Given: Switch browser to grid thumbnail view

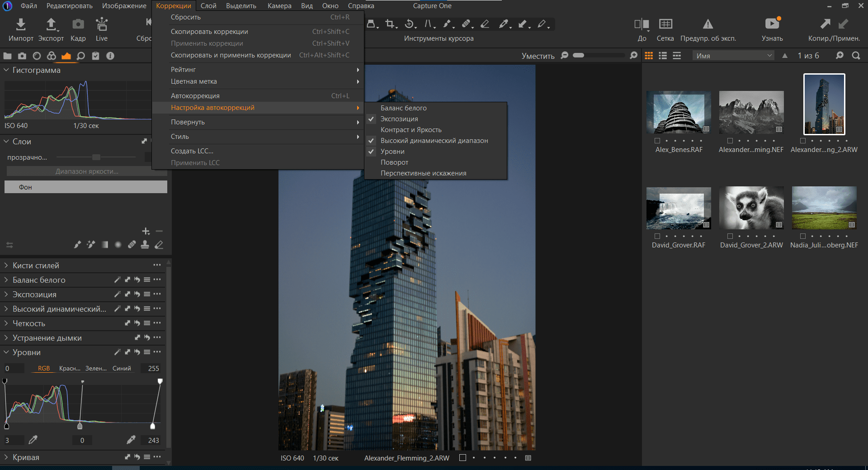Looking at the screenshot, I should [x=649, y=56].
